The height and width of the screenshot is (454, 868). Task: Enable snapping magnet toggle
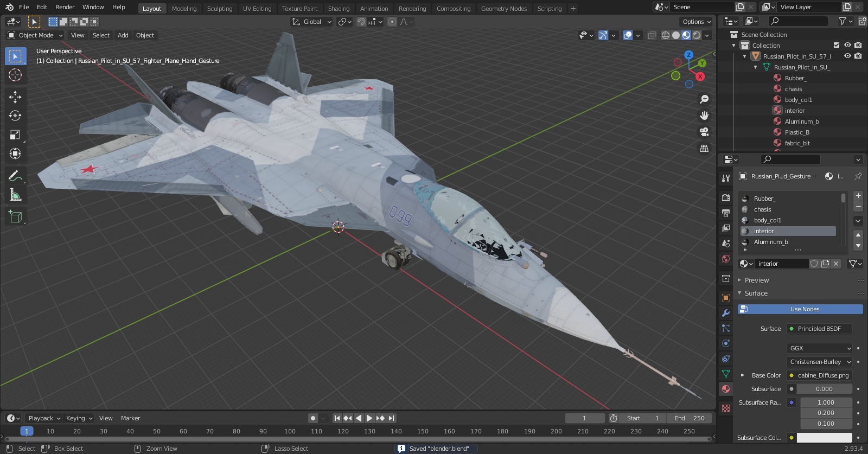pyautogui.click(x=361, y=22)
